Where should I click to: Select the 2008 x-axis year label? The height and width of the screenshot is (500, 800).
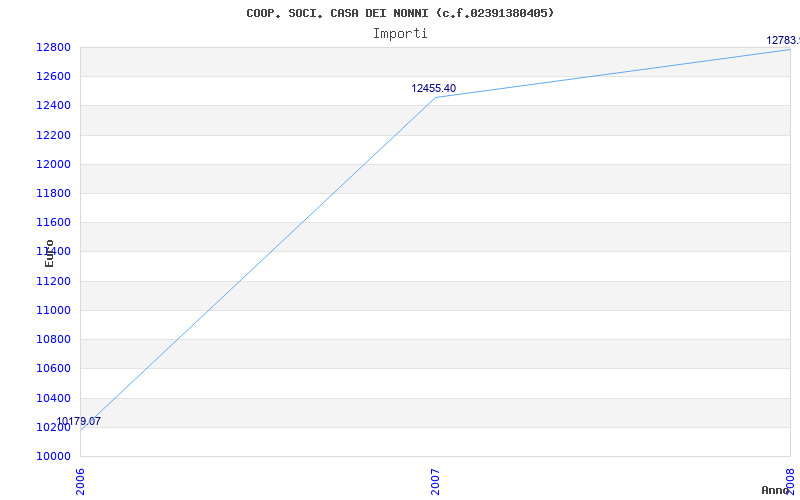tap(790, 482)
